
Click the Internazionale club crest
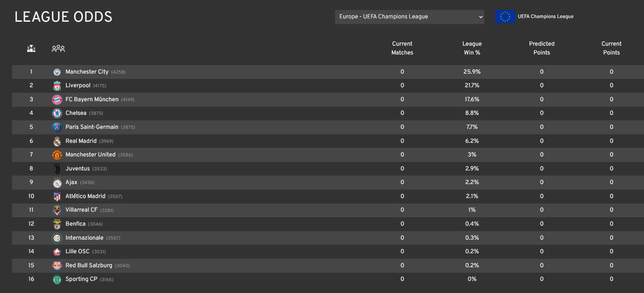tap(57, 238)
